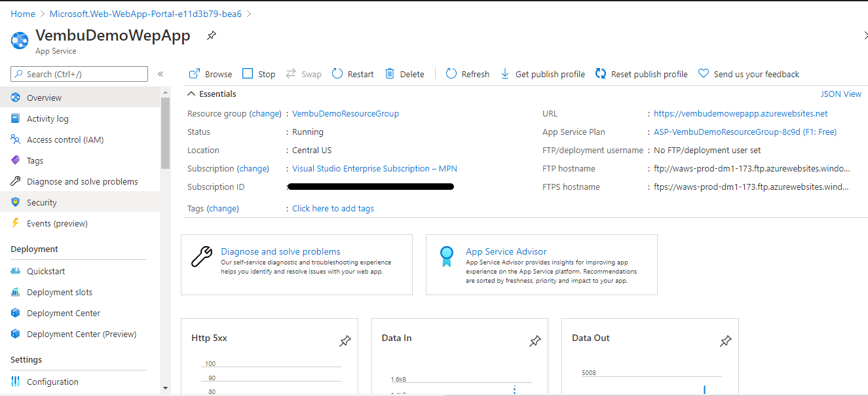The width and height of the screenshot is (868, 396).
Task: Click the FTP hostname value
Action: pos(751,168)
